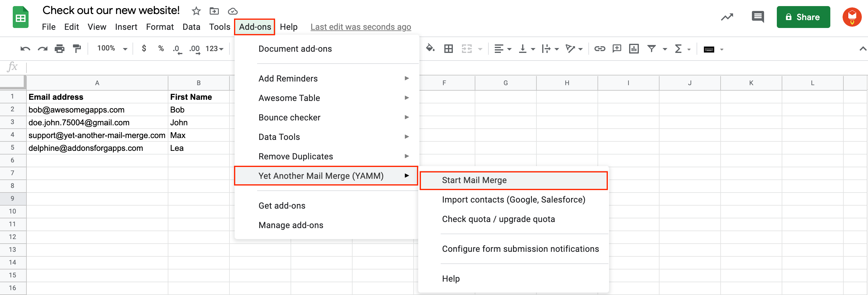Open the Borders tool
The image size is (868, 295).
pos(448,49)
